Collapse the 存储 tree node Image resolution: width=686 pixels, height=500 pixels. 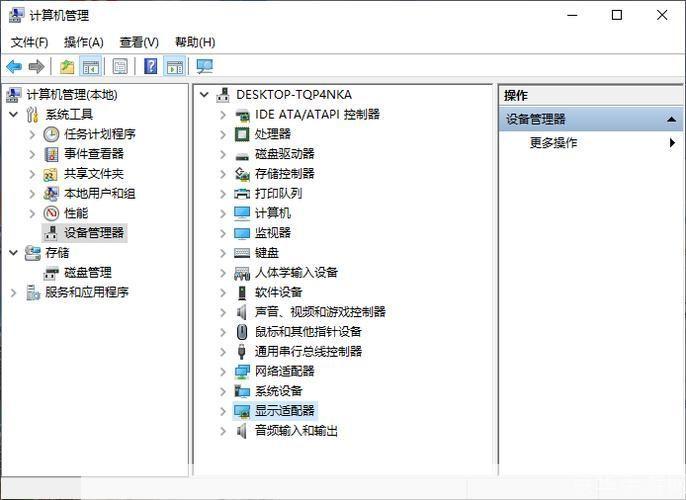[14, 253]
